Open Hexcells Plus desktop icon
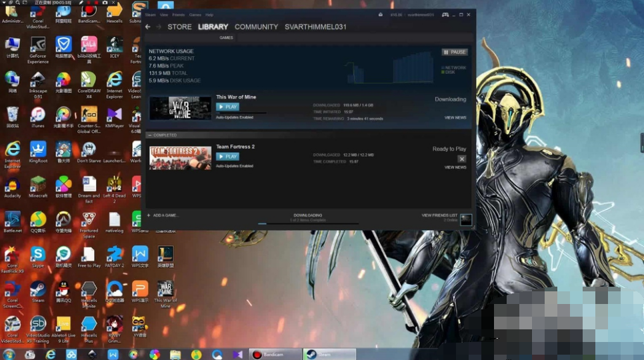 (x=89, y=329)
